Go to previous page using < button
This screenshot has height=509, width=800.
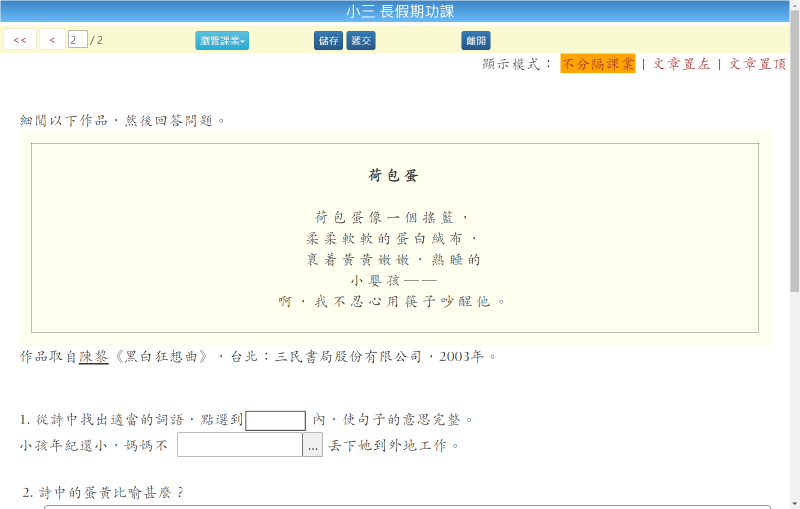coord(52,40)
